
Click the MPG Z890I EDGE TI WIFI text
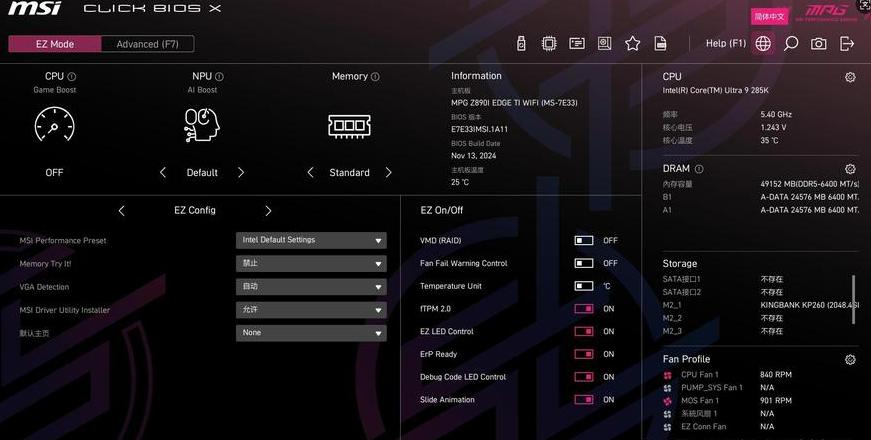point(514,103)
